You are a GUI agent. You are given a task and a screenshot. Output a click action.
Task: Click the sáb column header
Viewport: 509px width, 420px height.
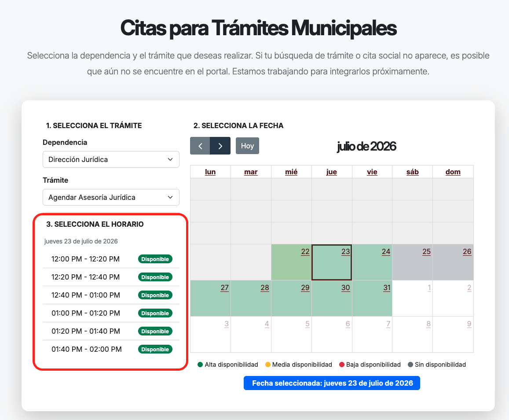tap(413, 172)
